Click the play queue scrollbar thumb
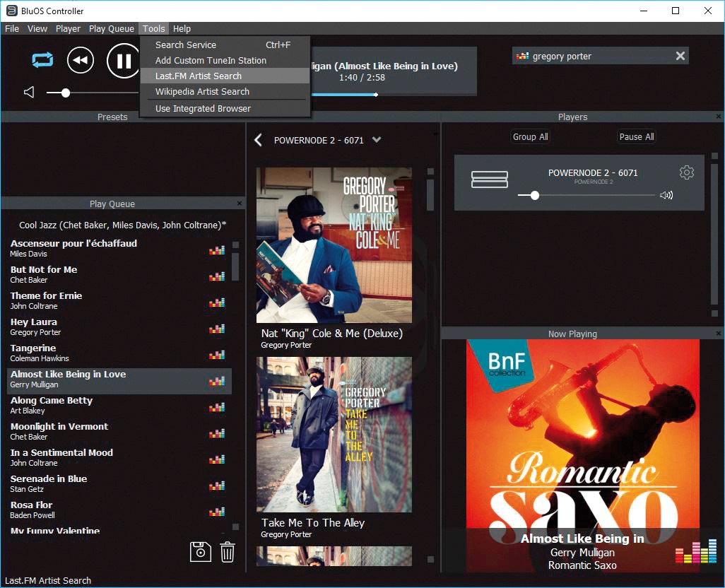725x588 pixels. pyautogui.click(x=235, y=266)
